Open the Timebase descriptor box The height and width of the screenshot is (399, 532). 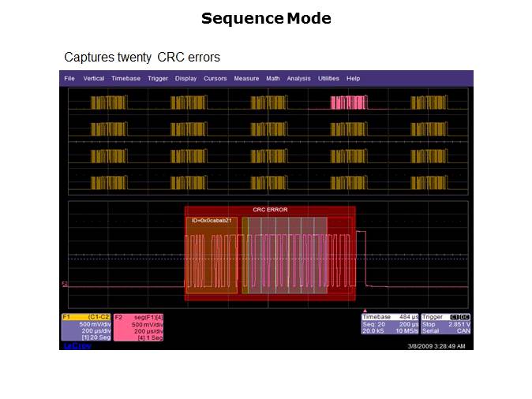point(390,326)
